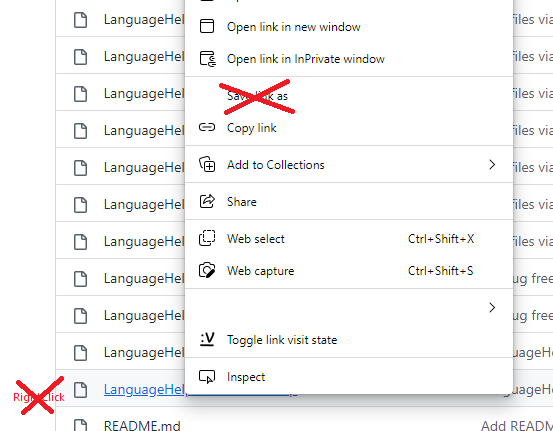553x431 pixels.
Task: Click the Toggle link visit state icon
Action: click(207, 339)
